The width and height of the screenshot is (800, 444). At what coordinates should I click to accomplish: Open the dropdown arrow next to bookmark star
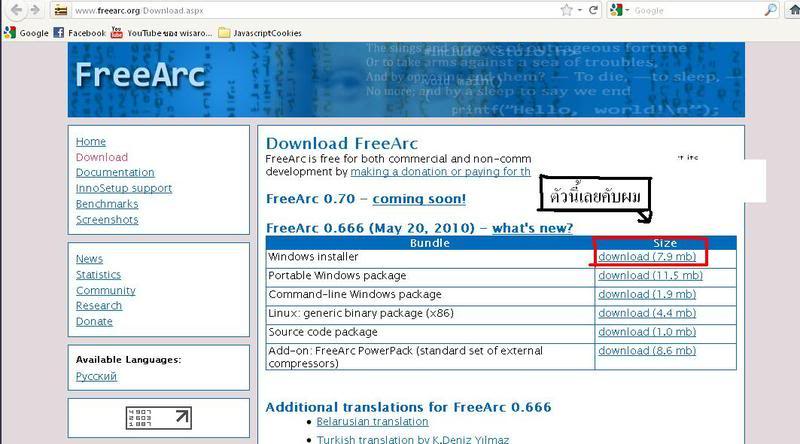[580, 10]
